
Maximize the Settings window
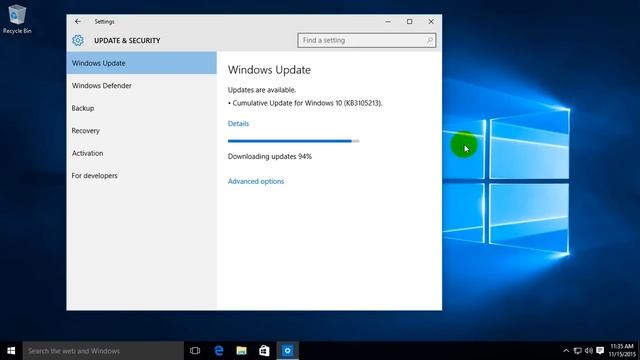point(409,22)
